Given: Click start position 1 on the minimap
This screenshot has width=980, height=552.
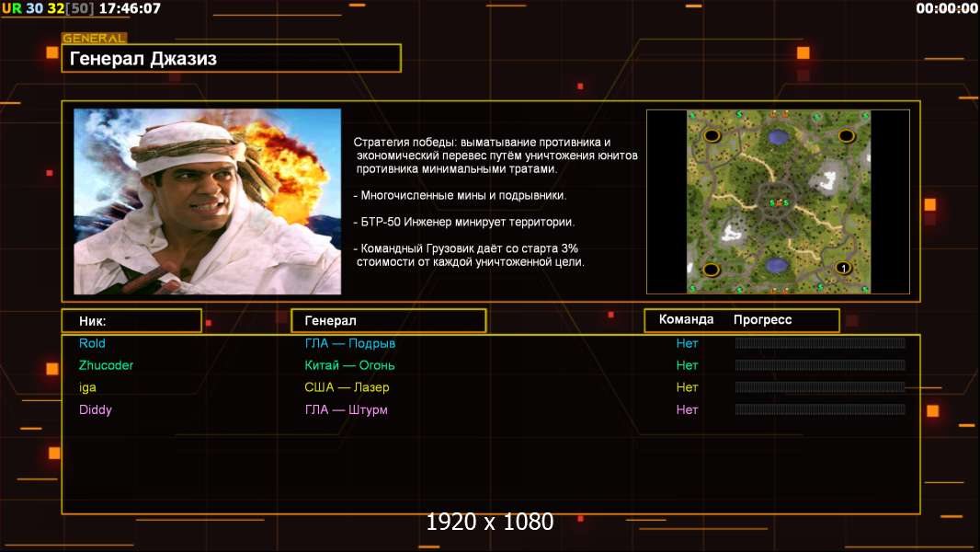Looking at the screenshot, I should [x=843, y=268].
